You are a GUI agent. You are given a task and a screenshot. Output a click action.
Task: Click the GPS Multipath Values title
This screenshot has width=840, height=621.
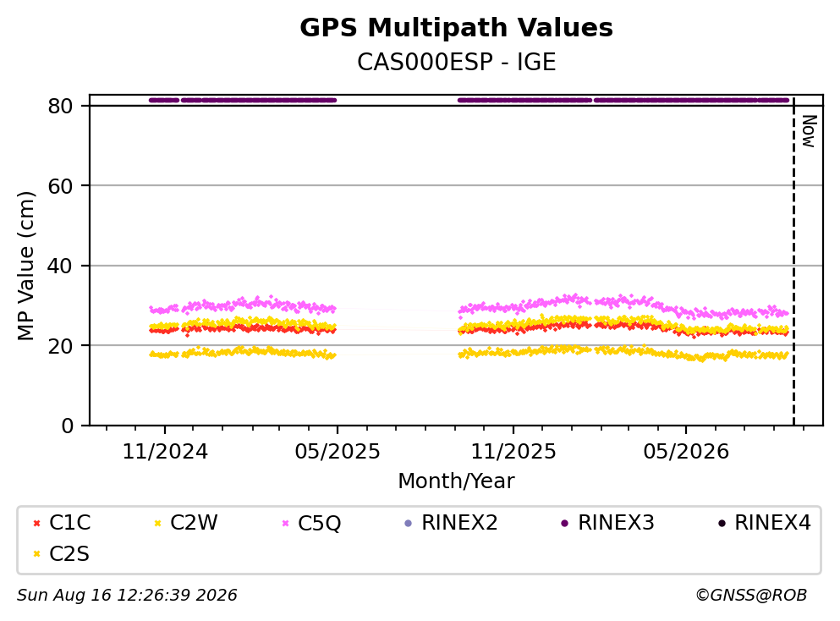click(x=456, y=28)
